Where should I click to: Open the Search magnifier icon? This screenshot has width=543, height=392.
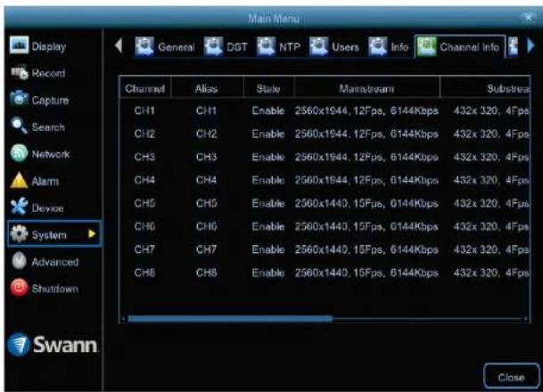(19, 126)
